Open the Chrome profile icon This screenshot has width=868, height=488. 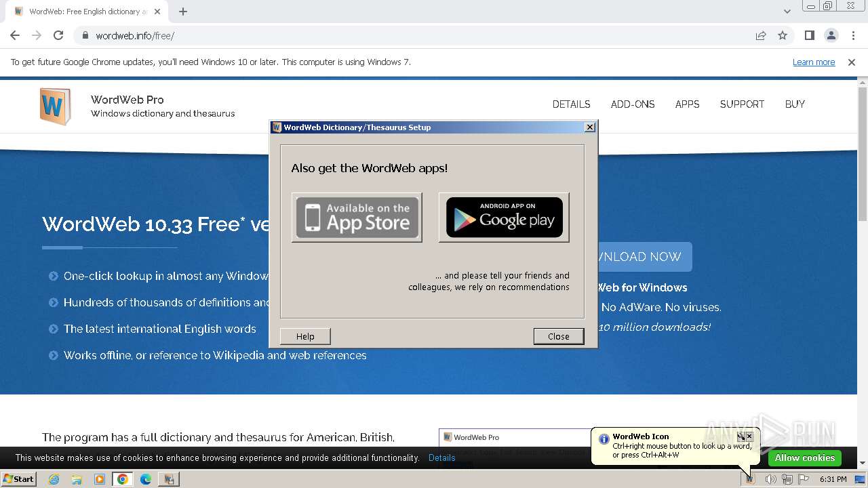click(x=831, y=35)
